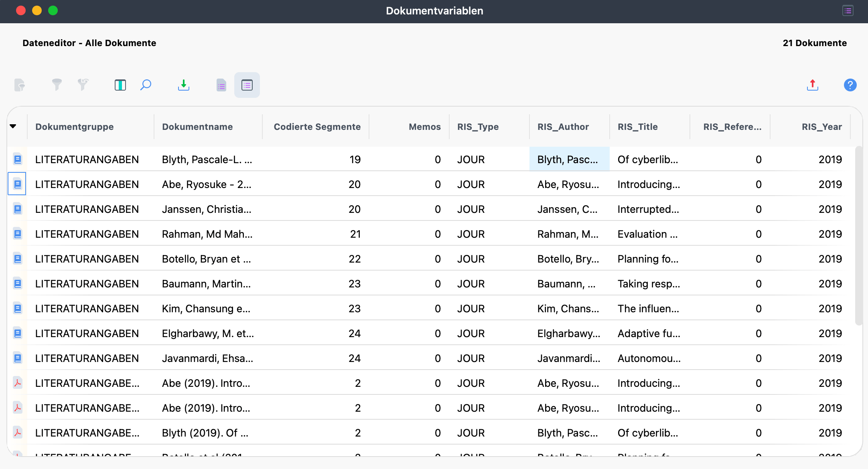Sort by RIS_Year column header
Viewport: 868px width, 469px height.
[x=810, y=127]
